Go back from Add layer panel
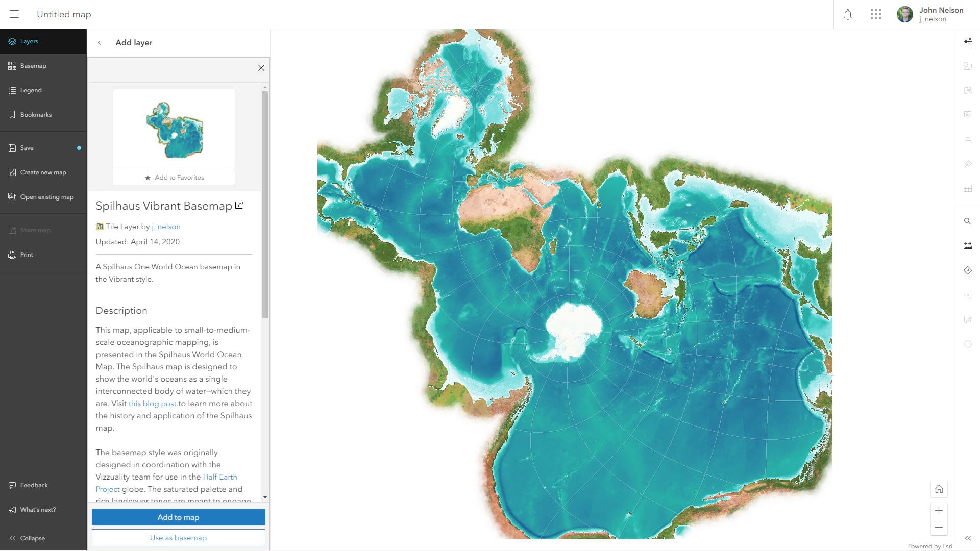Viewport: 980px width, 551px height. pos(100,43)
